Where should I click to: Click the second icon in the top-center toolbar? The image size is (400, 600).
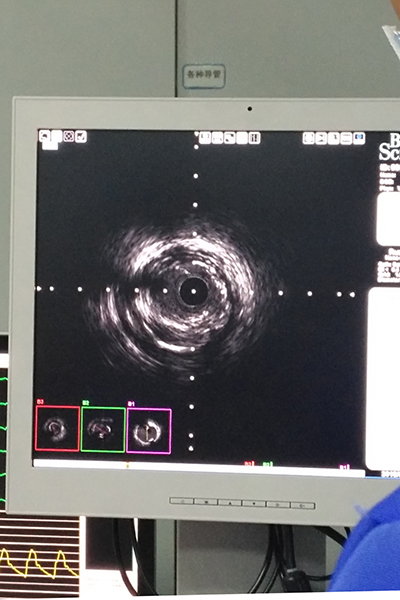(x=217, y=138)
